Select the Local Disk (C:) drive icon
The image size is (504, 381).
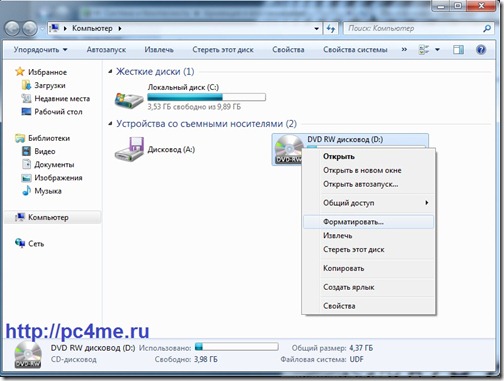(x=129, y=100)
